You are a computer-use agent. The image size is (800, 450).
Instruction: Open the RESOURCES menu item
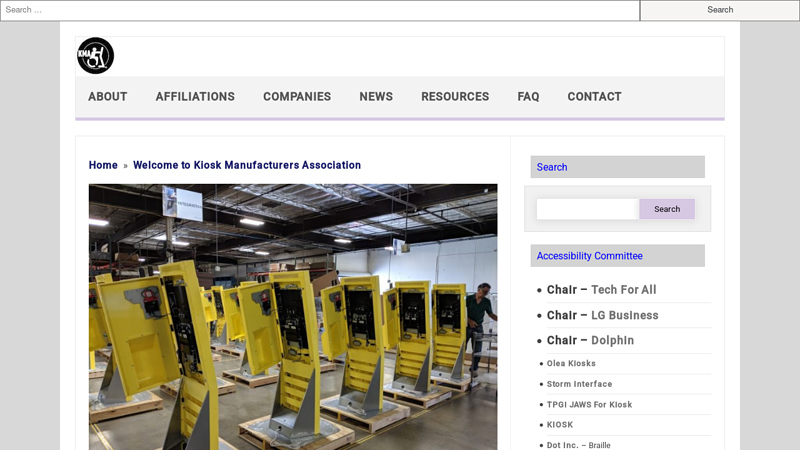click(455, 96)
